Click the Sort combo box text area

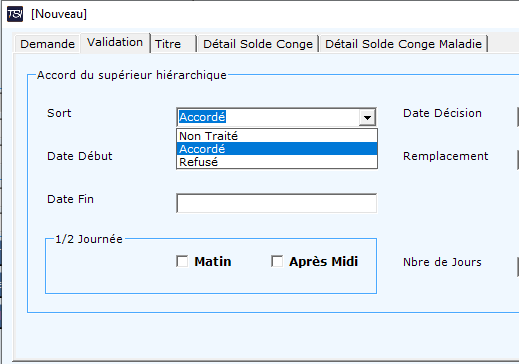268,117
